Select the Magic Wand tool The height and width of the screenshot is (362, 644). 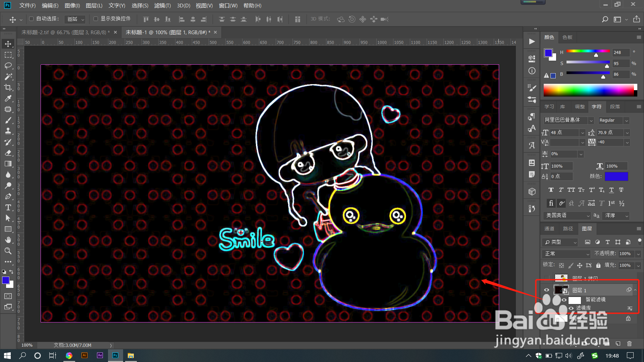coord(8,77)
